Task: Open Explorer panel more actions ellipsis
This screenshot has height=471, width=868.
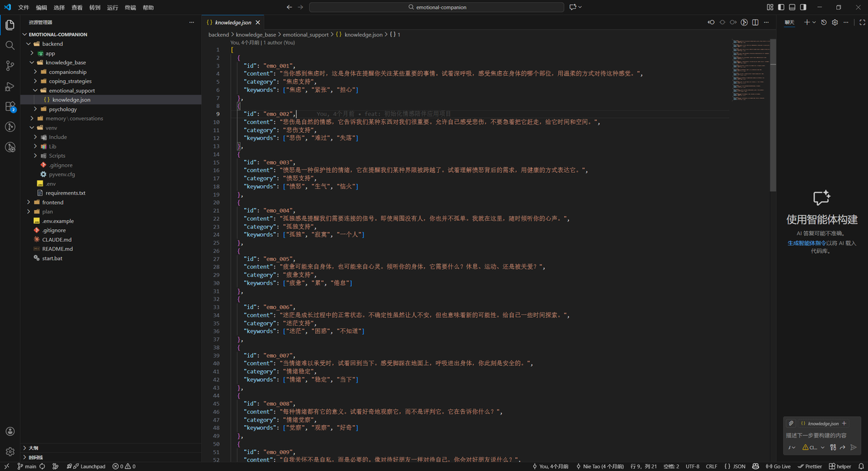Action: (192, 22)
